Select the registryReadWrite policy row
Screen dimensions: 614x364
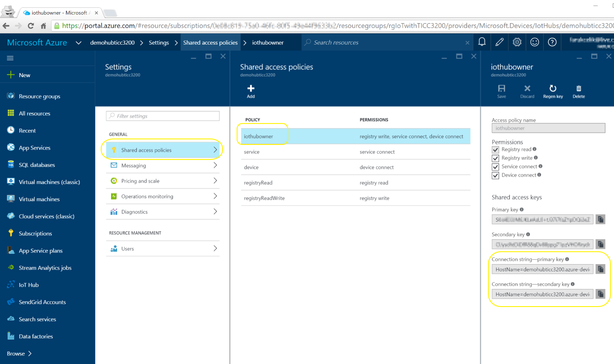point(355,198)
